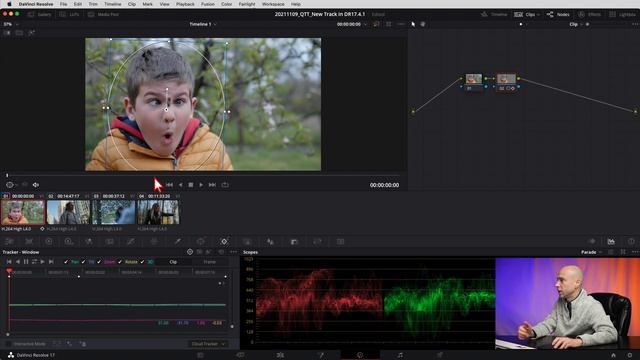Image resolution: width=640 pixels, height=360 pixels.
Task: Expand the Clips options arrow
Action: coord(538,15)
